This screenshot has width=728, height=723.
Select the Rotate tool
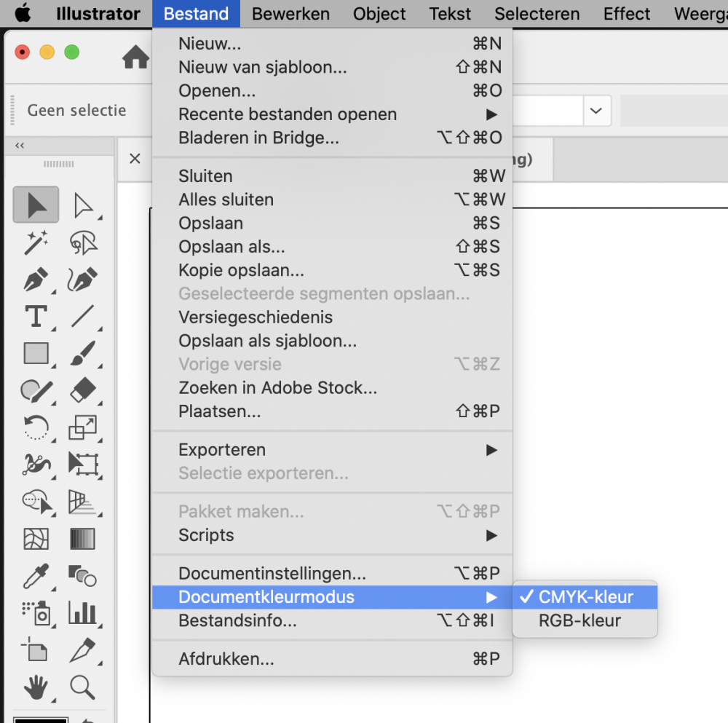pyautogui.click(x=36, y=427)
